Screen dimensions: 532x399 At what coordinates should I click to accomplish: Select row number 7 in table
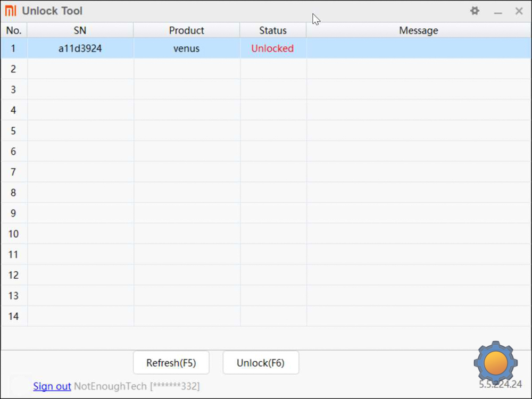pos(14,172)
